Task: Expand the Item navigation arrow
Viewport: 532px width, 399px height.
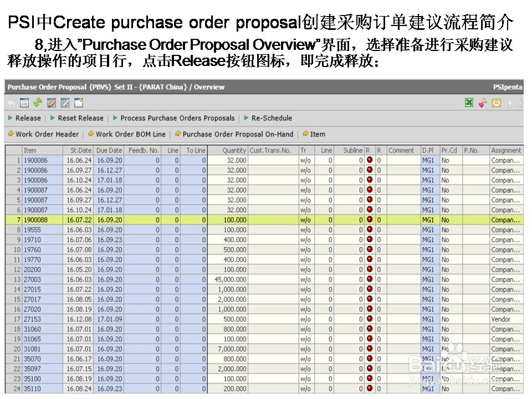Action: [x=306, y=134]
